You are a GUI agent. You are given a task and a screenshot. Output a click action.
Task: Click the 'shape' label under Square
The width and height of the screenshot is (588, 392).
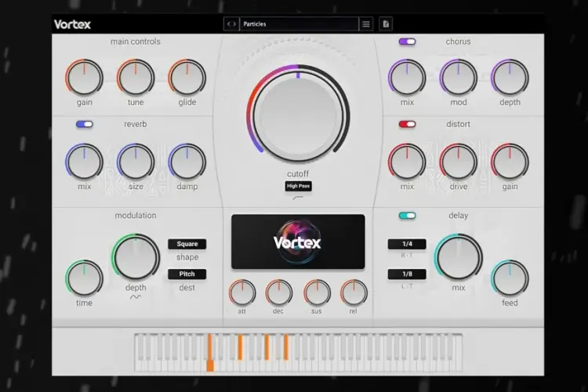pos(187,257)
